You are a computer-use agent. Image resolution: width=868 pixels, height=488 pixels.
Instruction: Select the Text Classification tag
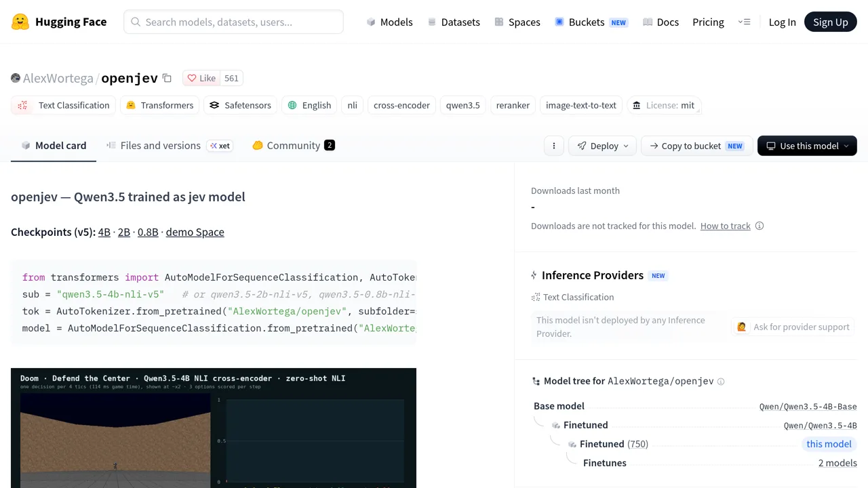pyautogui.click(x=63, y=105)
